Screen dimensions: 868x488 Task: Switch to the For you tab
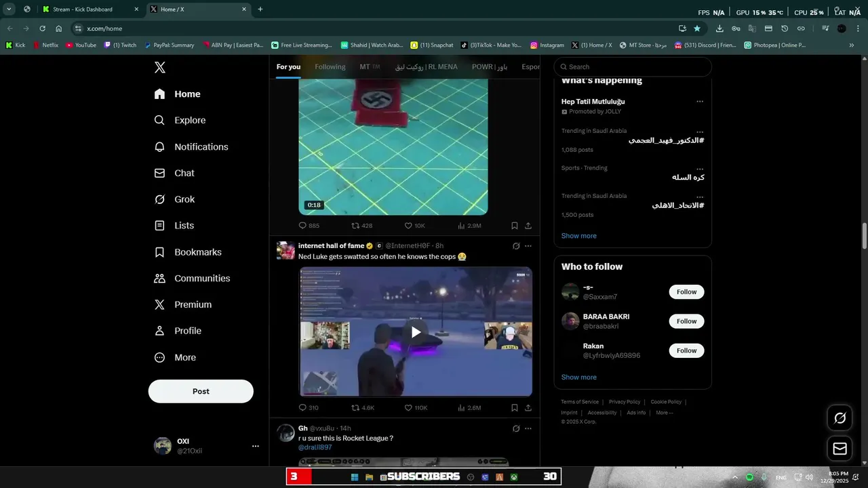[288, 66]
